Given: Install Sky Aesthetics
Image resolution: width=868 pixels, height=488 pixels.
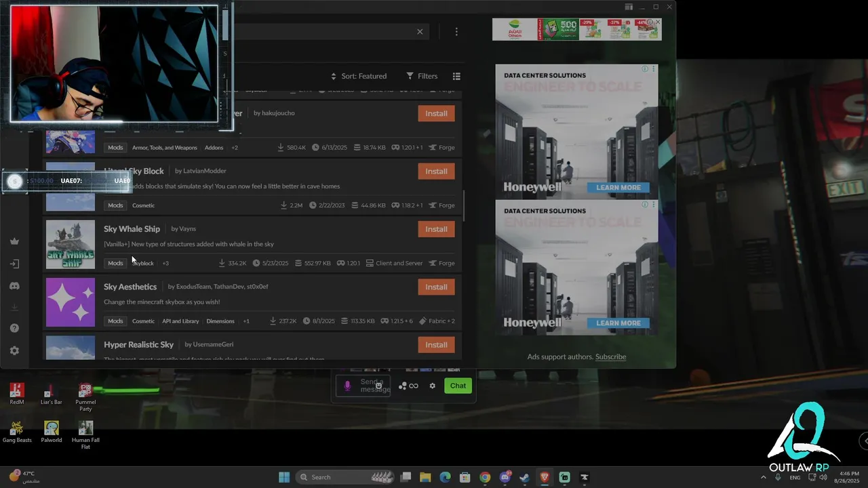Looking at the screenshot, I should point(436,287).
